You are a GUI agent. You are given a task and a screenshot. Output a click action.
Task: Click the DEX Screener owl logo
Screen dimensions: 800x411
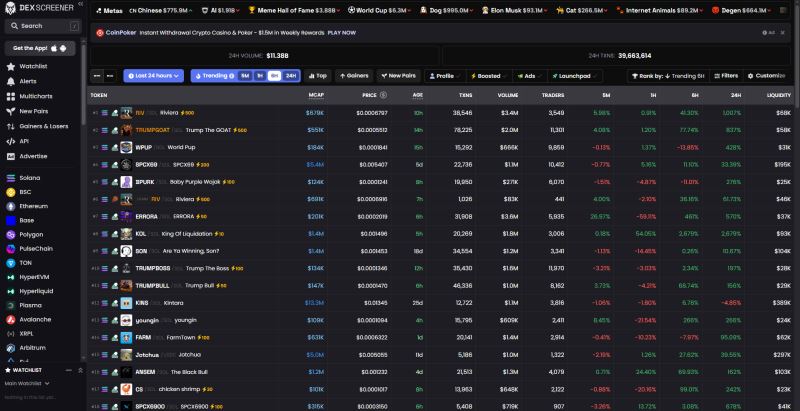click(x=10, y=8)
